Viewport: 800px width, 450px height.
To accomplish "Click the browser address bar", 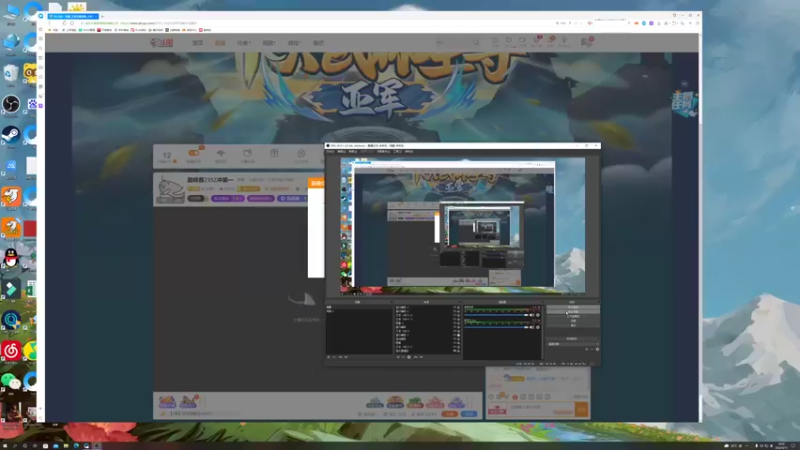I will 316,23.
